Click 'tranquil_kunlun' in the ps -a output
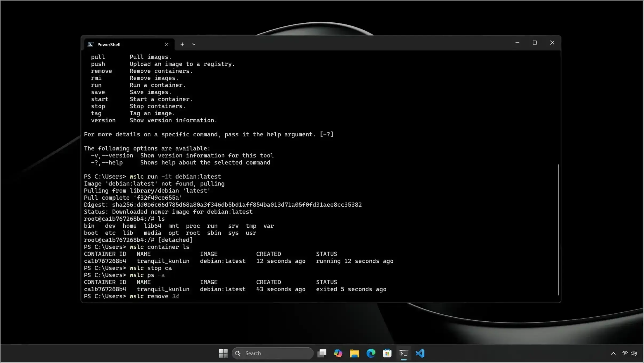The image size is (644, 363). [163, 289]
